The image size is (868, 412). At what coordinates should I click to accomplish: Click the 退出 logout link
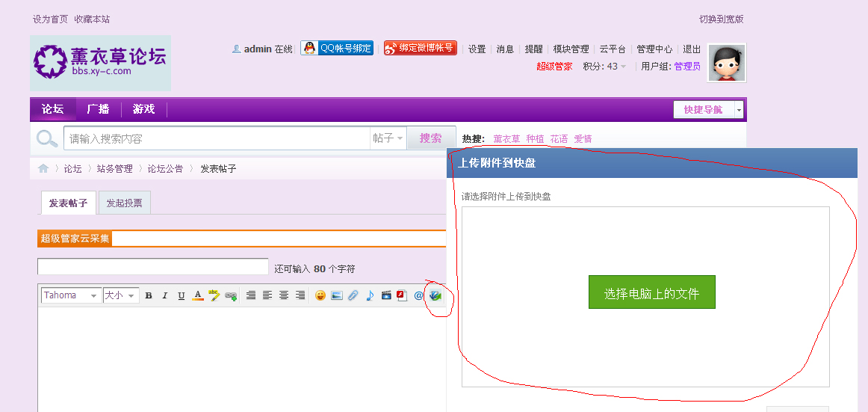coord(692,49)
